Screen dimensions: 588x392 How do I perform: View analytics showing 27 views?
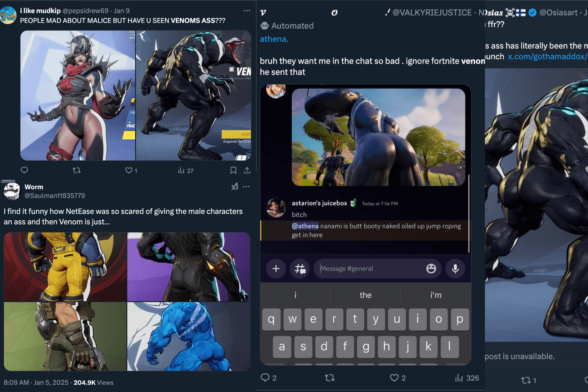click(x=186, y=170)
